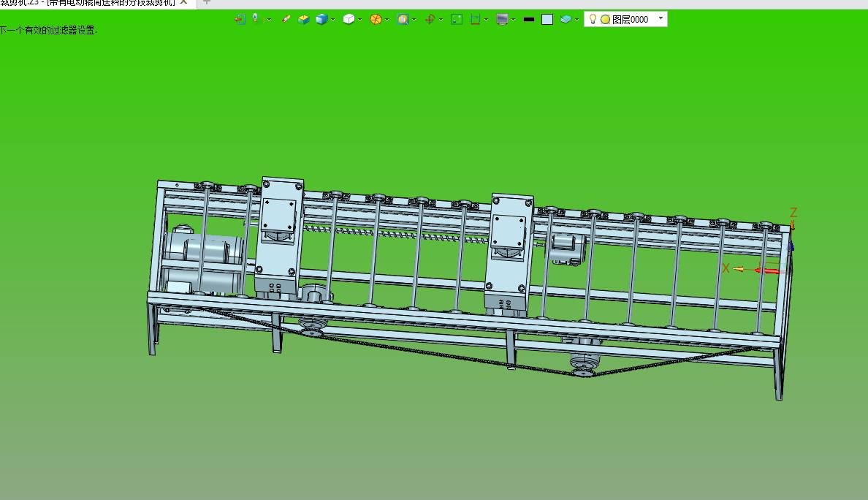Open dropdown beside section frame icon
Viewport: 868px width, 500px height.
(486, 20)
